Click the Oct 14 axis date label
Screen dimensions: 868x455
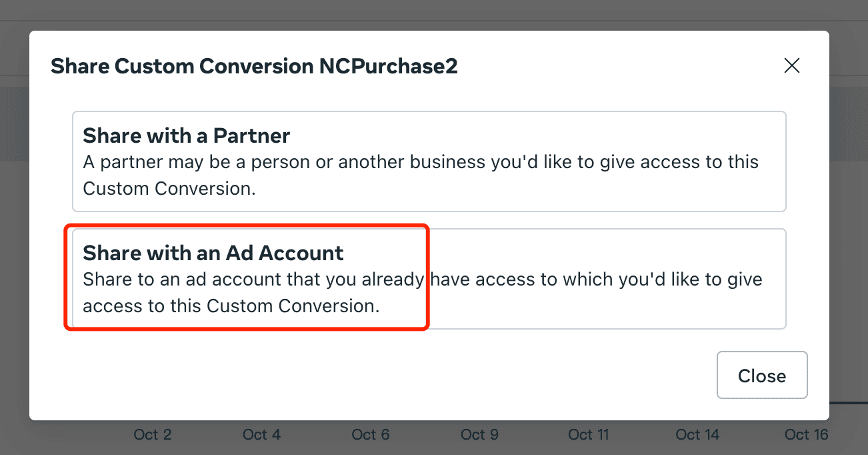697,435
